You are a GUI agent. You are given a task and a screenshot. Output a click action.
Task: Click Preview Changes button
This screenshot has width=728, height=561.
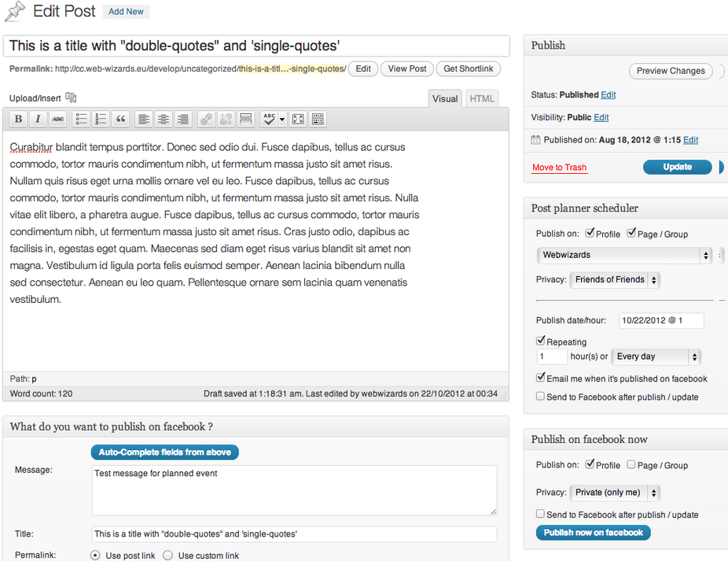click(x=671, y=71)
